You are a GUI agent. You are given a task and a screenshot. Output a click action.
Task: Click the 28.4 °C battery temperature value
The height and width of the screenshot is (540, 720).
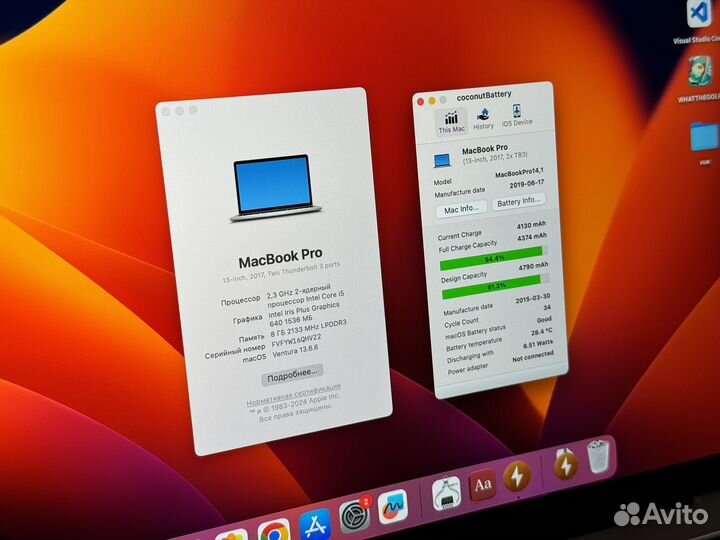point(541,331)
